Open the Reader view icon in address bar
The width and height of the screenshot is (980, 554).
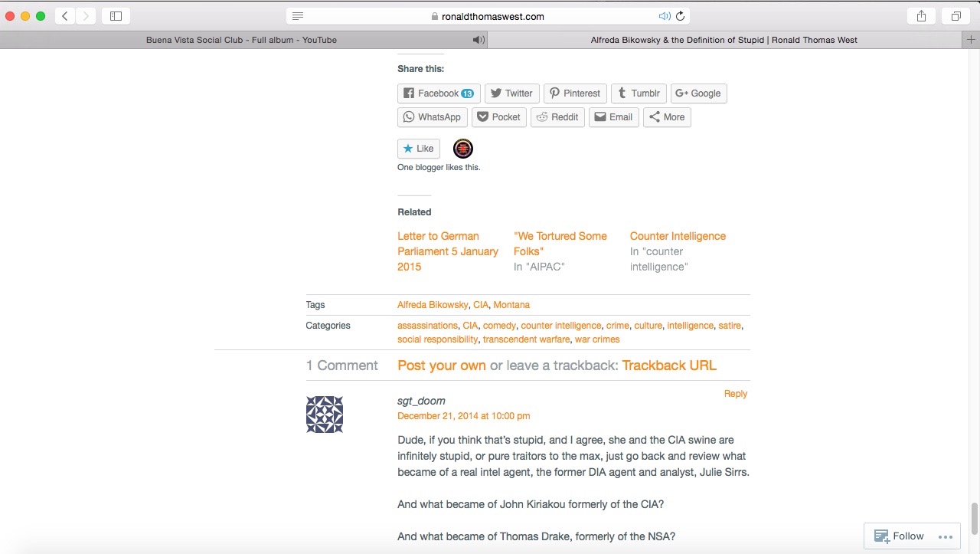[x=298, y=16]
